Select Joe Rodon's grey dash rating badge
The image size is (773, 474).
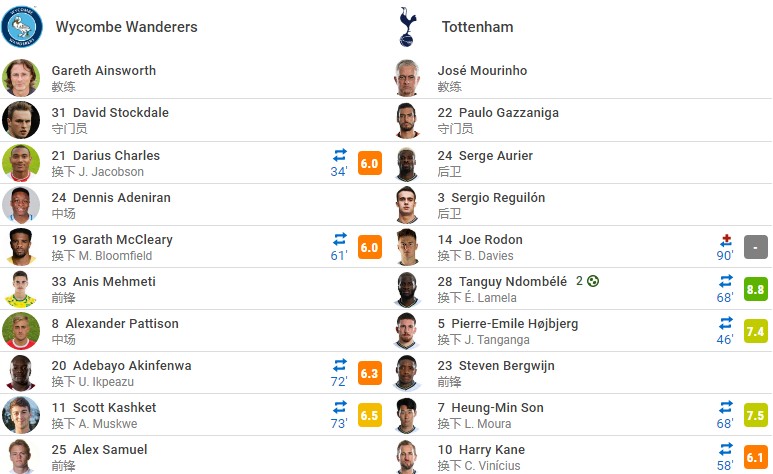pyautogui.click(x=755, y=247)
